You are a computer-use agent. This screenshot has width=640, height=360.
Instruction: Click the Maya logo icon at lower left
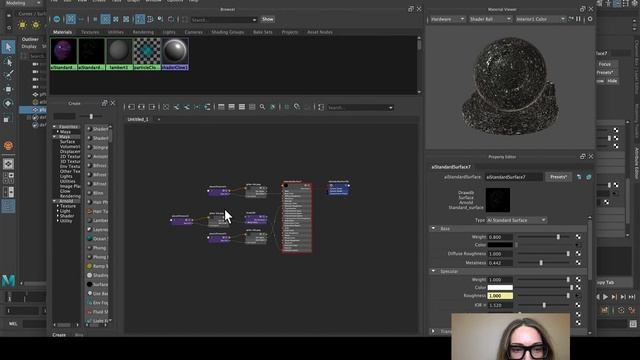tap(9, 281)
